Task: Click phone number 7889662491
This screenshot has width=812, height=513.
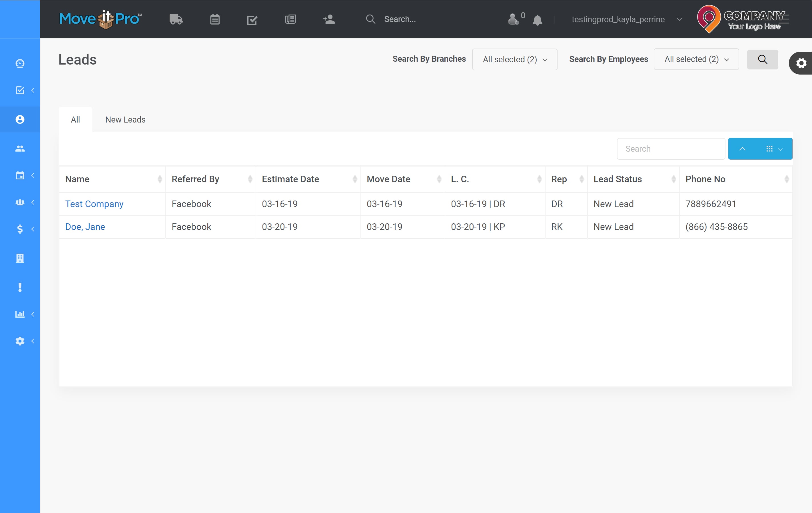Action: [x=711, y=204]
